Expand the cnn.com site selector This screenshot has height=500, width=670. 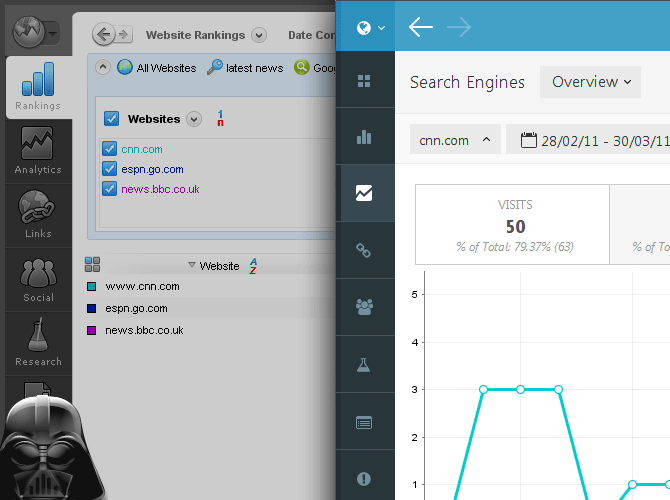(x=455, y=140)
